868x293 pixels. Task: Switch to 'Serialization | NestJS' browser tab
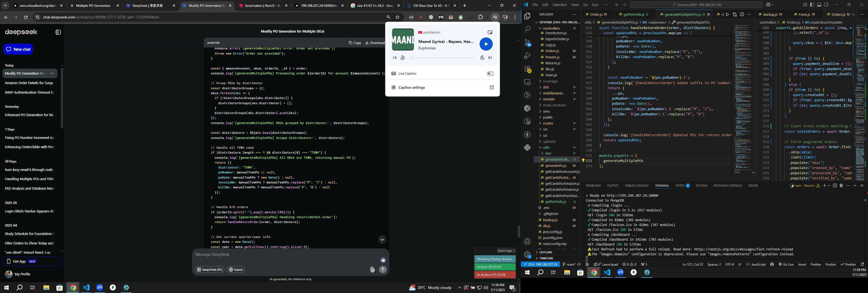(x=263, y=6)
